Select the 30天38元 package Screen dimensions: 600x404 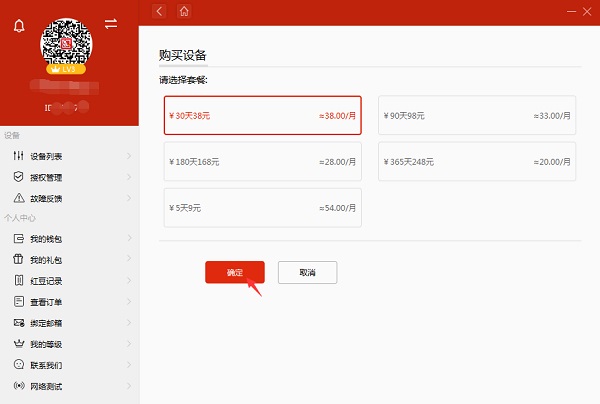(x=262, y=115)
